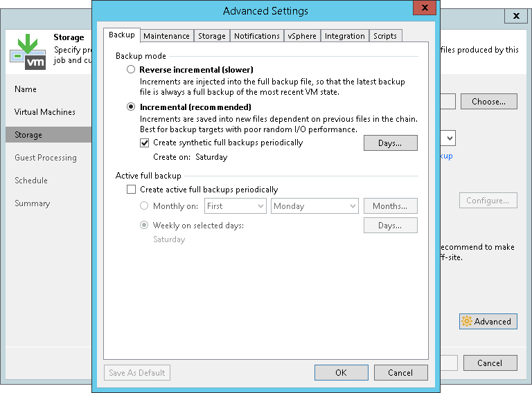Go to the Integration tab

[x=345, y=36]
